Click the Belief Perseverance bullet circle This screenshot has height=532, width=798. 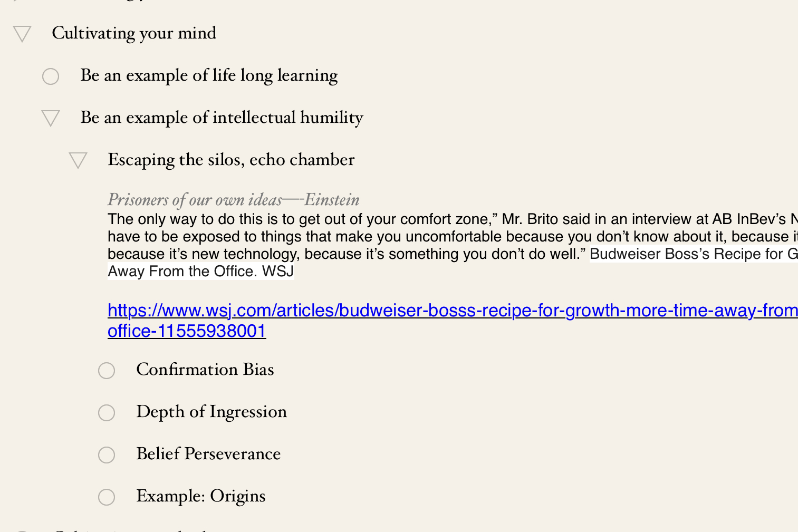click(107, 455)
